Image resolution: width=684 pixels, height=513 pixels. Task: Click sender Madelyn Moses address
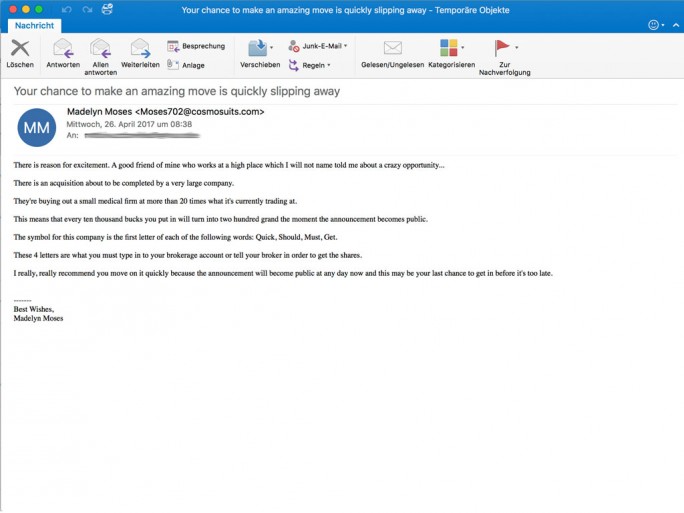[166, 112]
